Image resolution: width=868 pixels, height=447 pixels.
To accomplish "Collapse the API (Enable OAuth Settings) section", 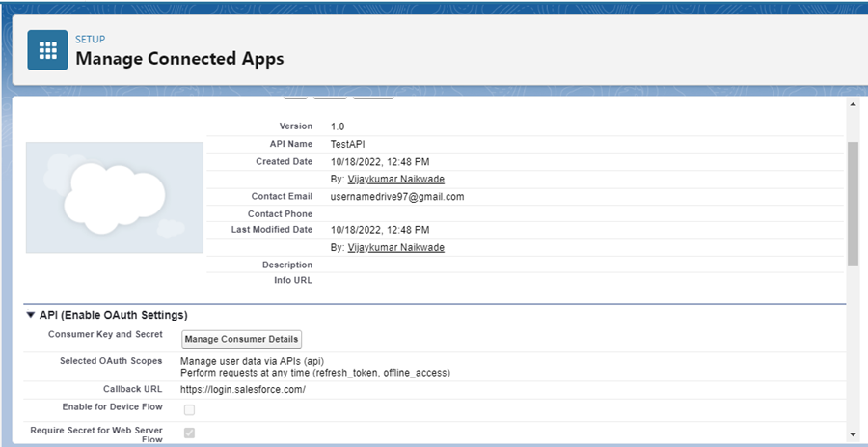I will (30, 315).
